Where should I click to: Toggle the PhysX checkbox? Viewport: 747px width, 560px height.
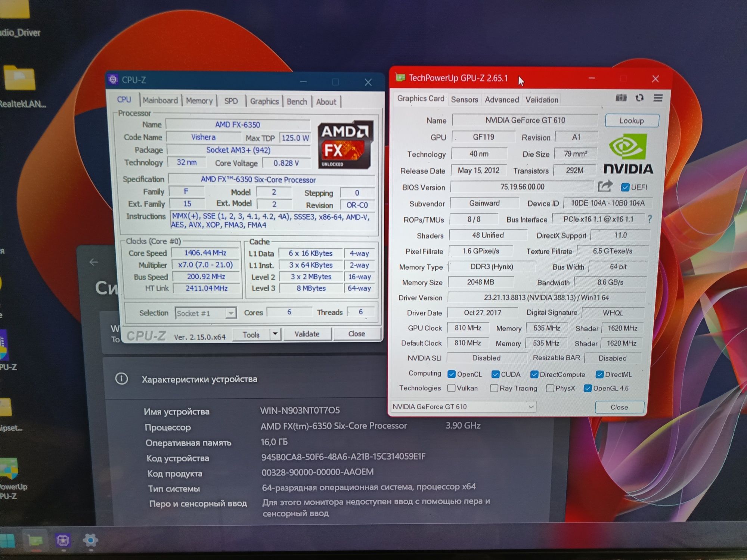coord(550,388)
